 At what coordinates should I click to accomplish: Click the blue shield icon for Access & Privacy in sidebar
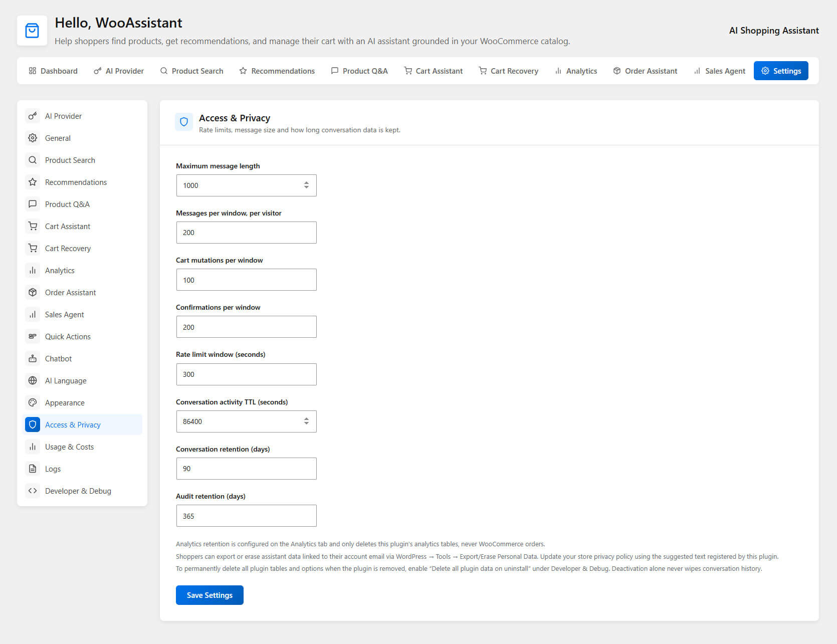click(33, 425)
